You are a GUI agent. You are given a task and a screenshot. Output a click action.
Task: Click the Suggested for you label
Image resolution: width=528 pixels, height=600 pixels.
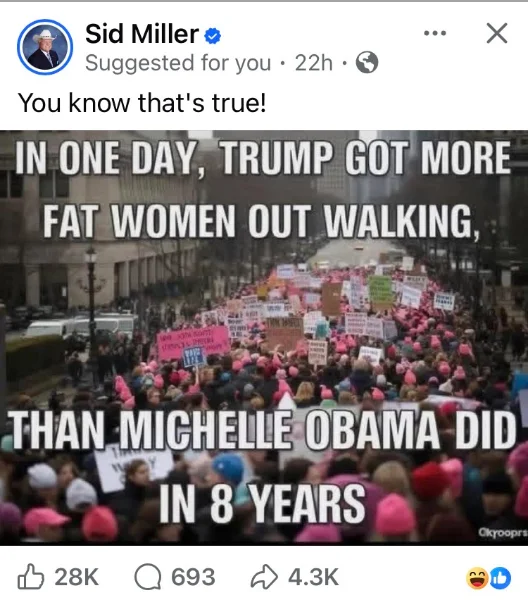click(x=178, y=63)
